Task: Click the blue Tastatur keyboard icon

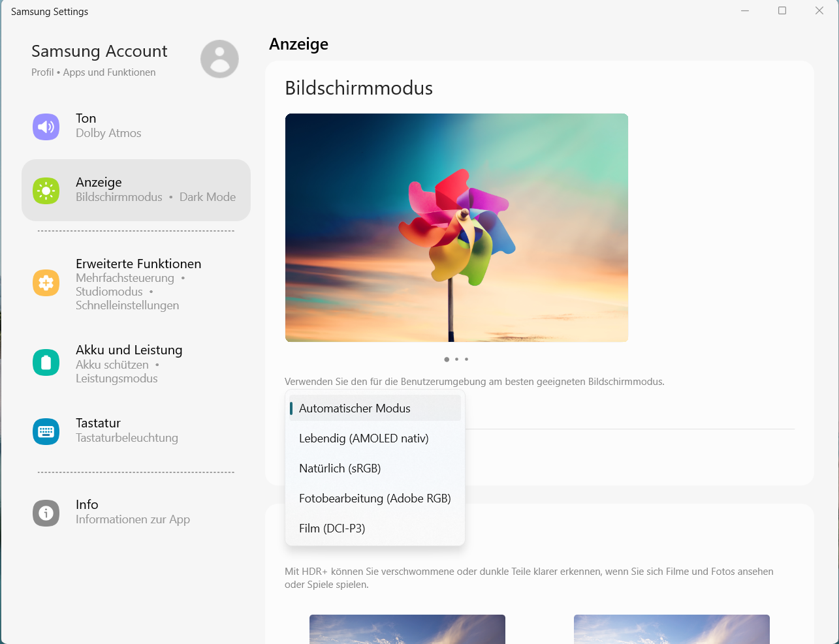Action: tap(46, 431)
